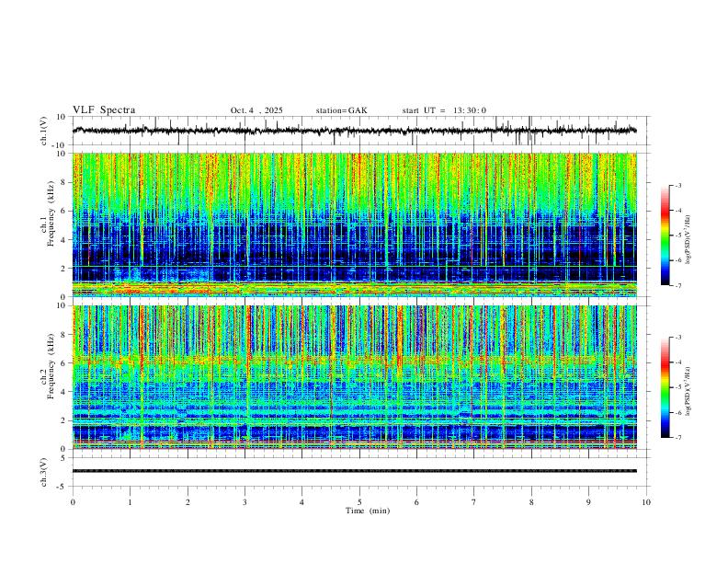Click the '8' tick on time axis
The image size is (728, 563).
531,502
